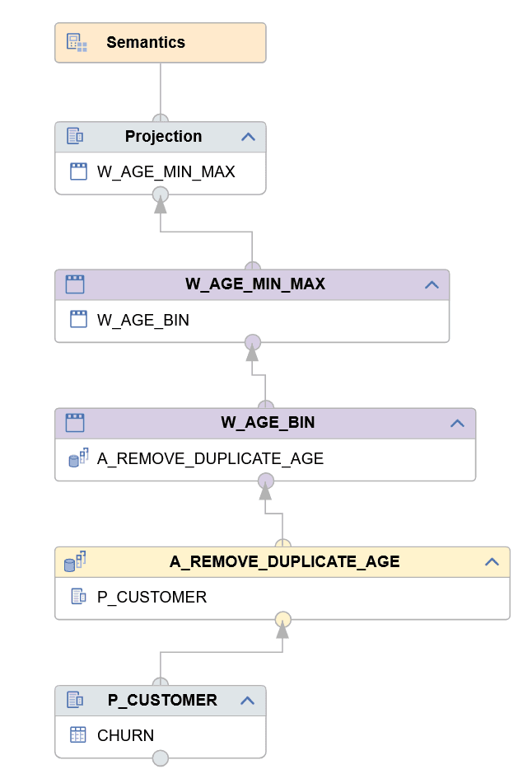
Task: Click the aggregation icon beside A_REMOVE_DUPLICATE_AGE input row
Action: click(78, 458)
